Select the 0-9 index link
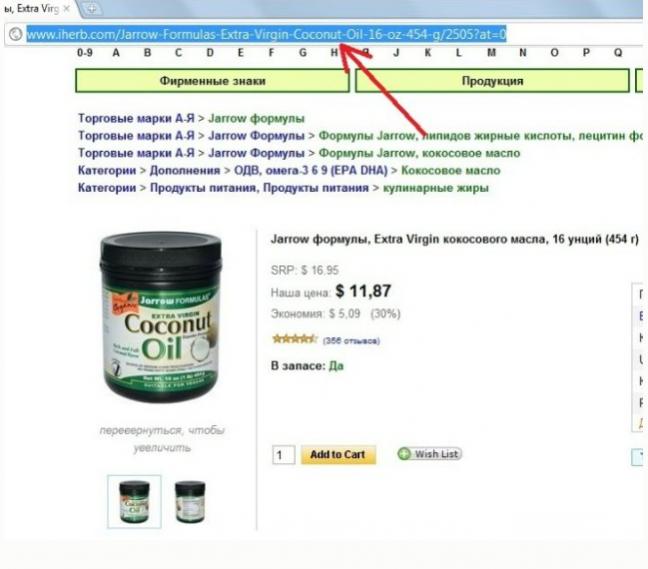This screenshot has height=569, width=648. [x=85, y=52]
